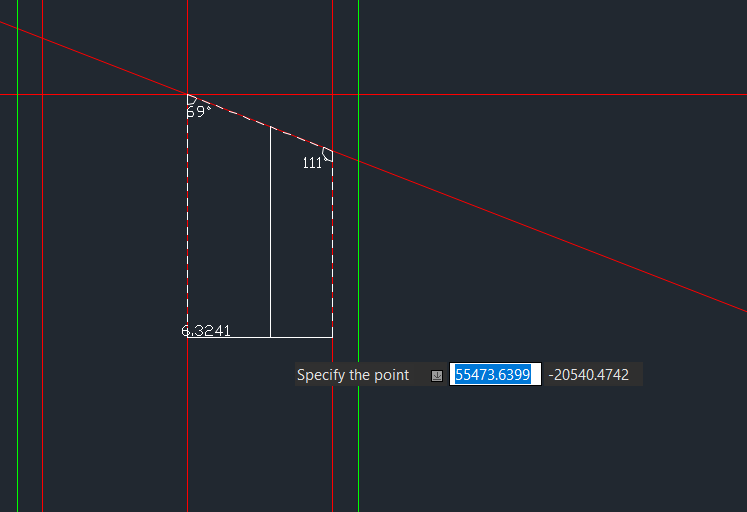Click the 'Specify the point' prompt label
The image size is (747, 512).
point(353,375)
